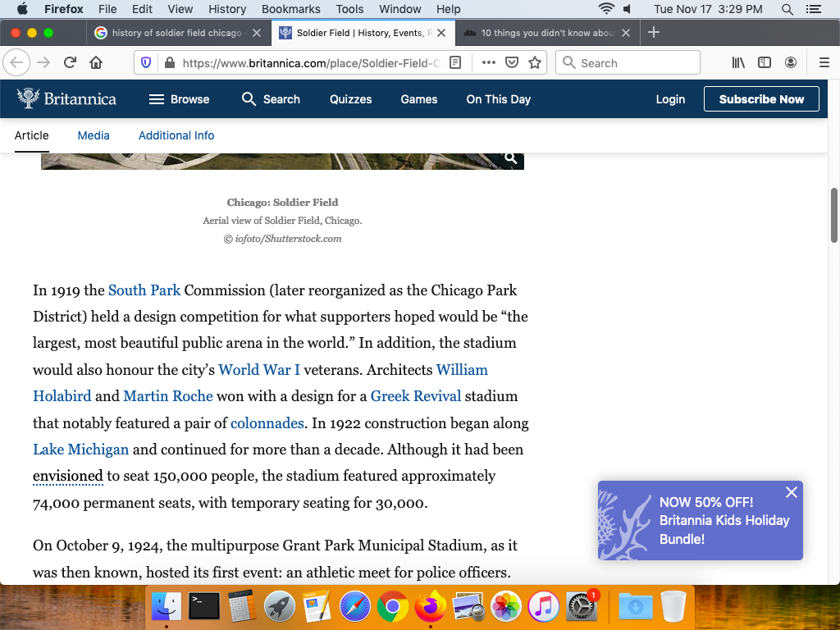This screenshot has width=840, height=630.
Task: Open the Firefox hamburger application menu
Action: [824, 63]
